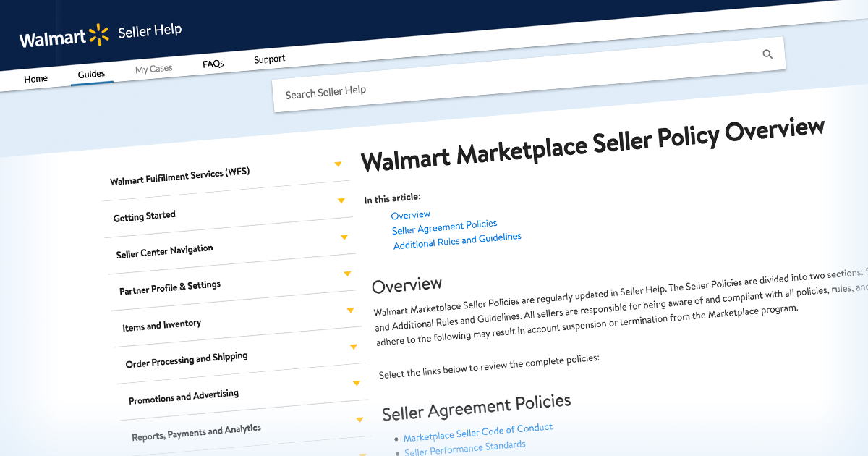Click Order Processing and Shipping label
Viewport: 868px width, 456px height.
click(187, 360)
